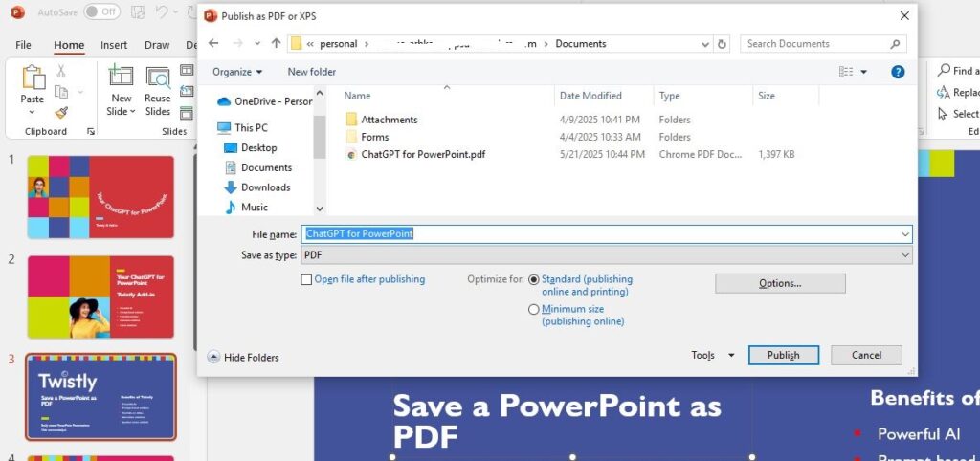This screenshot has height=461, width=980.
Task: Click the Hide Folders label
Action: [x=252, y=358]
